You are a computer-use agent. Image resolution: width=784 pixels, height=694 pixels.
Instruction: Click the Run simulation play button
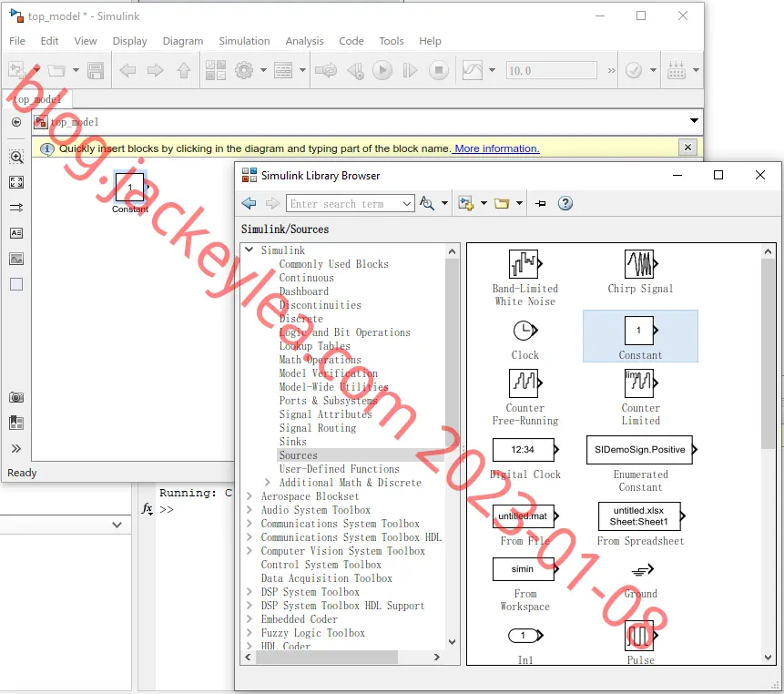(x=382, y=70)
